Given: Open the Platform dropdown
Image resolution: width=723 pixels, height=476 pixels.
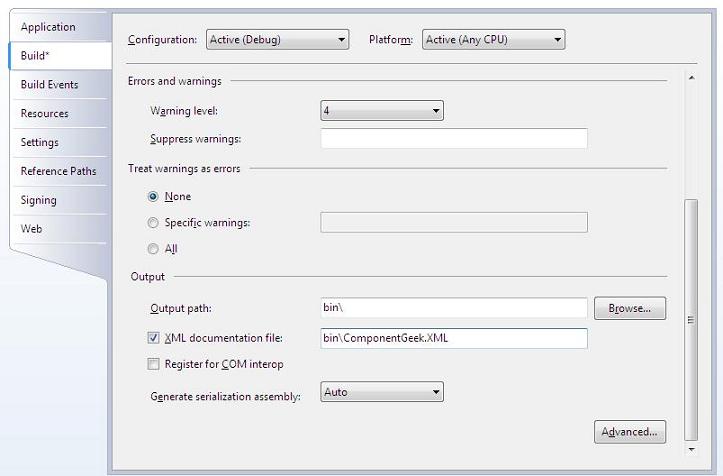Looking at the screenshot, I should [493, 40].
